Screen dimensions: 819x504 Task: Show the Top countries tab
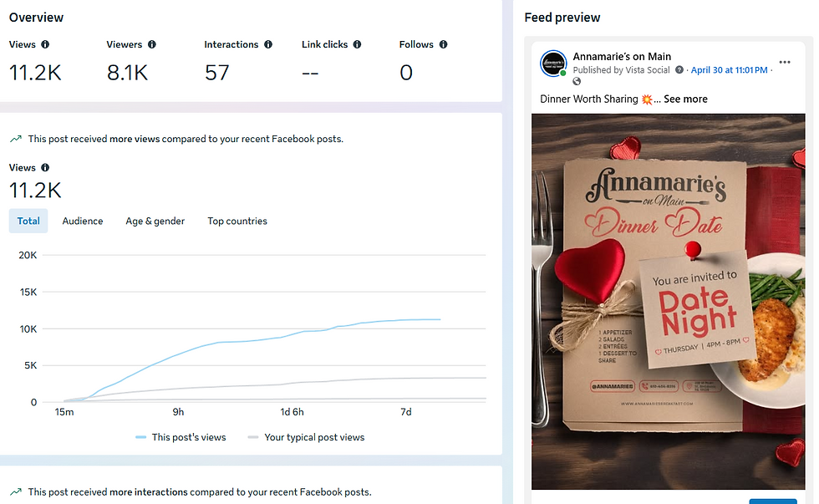pos(237,221)
